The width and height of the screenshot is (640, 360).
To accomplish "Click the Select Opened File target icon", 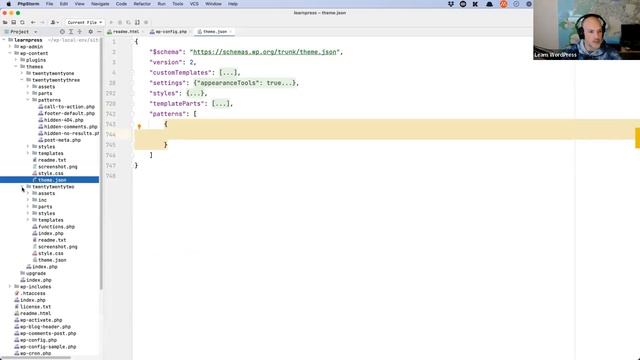I will pyautogui.click(x=62, y=31).
